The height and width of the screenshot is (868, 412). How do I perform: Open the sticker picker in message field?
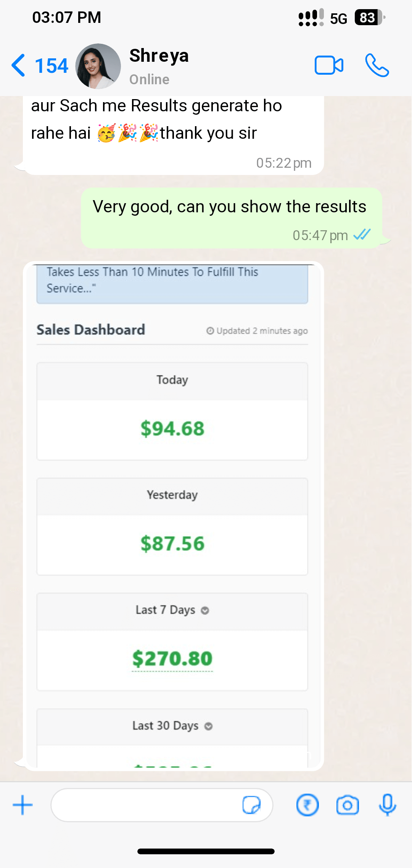(x=251, y=805)
